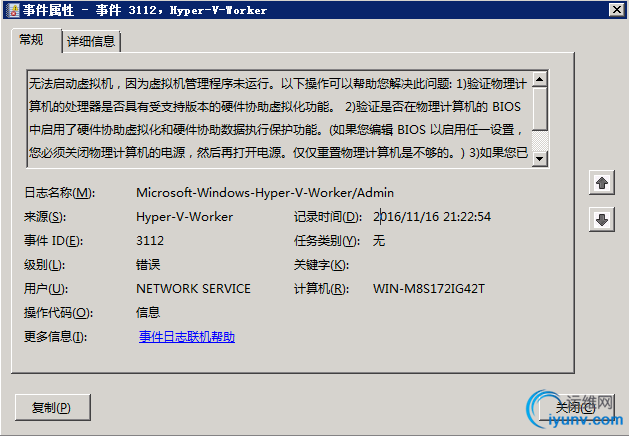629x436 pixels.
Task: Click the 级别(L) label
Action: pos(45,265)
